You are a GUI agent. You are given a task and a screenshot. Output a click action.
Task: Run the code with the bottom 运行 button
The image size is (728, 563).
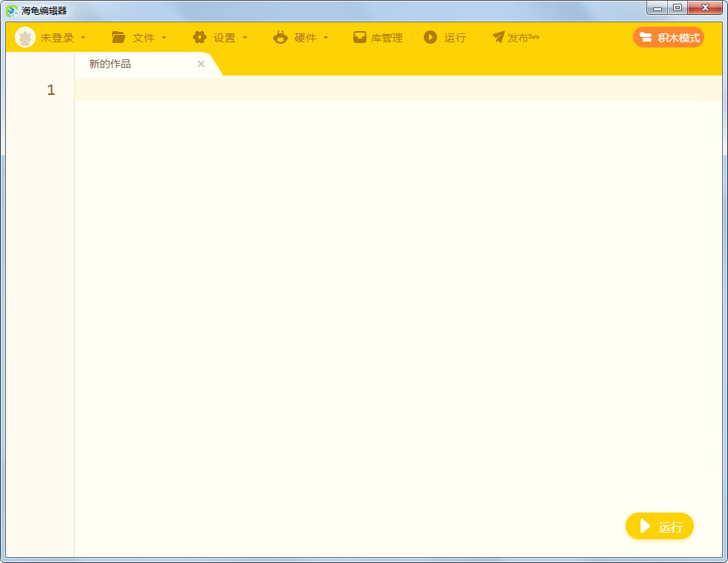(659, 526)
